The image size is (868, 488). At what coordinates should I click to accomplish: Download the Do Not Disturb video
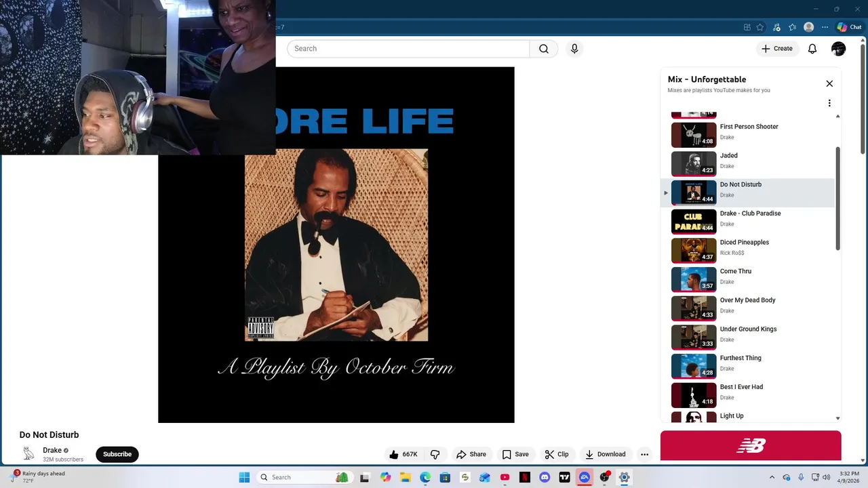point(606,454)
